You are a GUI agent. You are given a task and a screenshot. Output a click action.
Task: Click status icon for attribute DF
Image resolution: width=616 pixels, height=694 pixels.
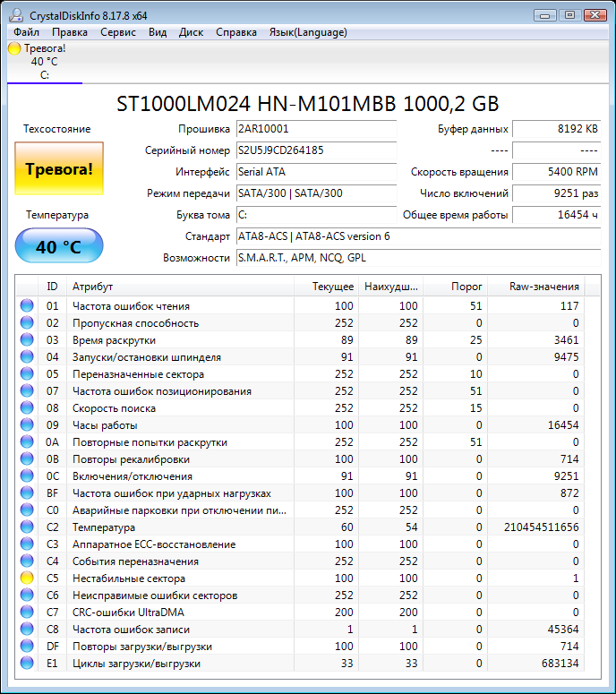(x=27, y=647)
